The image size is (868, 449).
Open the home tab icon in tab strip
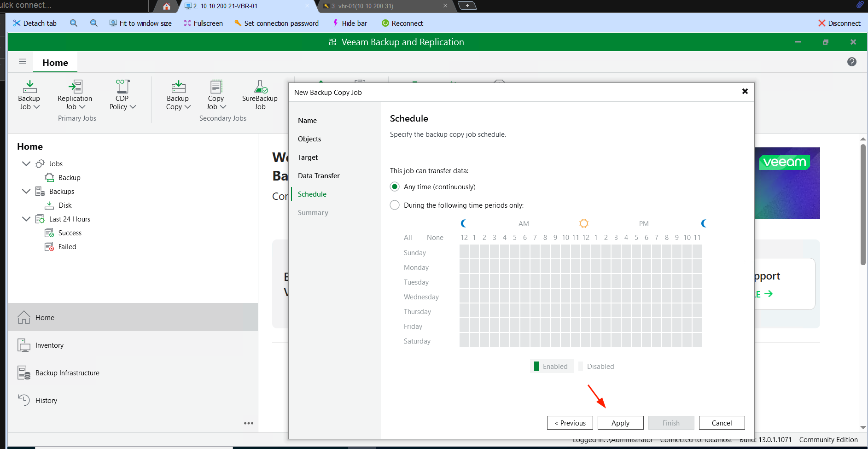[167, 6]
